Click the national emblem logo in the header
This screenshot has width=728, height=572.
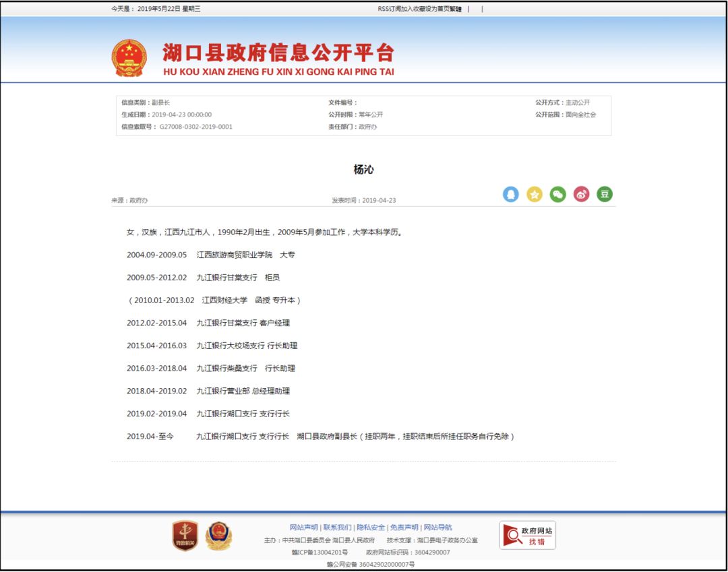click(131, 57)
